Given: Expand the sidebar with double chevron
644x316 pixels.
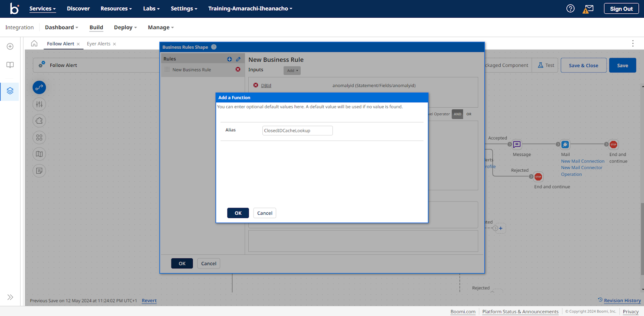Looking at the screenshot, I should pos(10,297).
